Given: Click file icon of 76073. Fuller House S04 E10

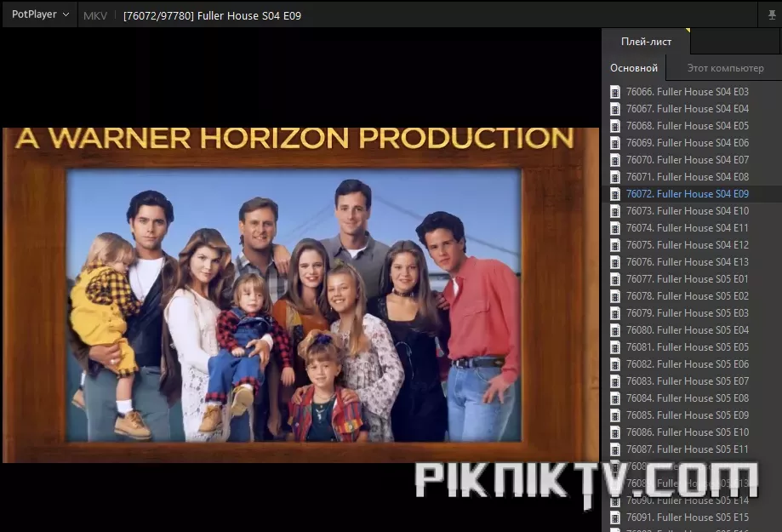Looking at the screenshot, I should [615, 210].
